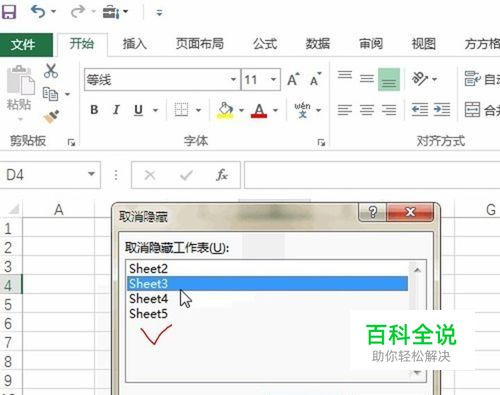Decrease indent
The image size is (500, 395).
tap(420, 110)
